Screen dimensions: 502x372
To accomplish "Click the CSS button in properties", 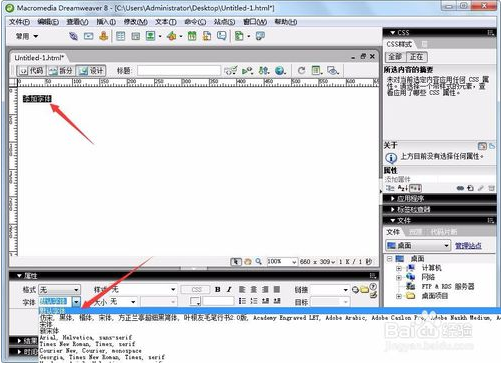I will pos(196,289).
